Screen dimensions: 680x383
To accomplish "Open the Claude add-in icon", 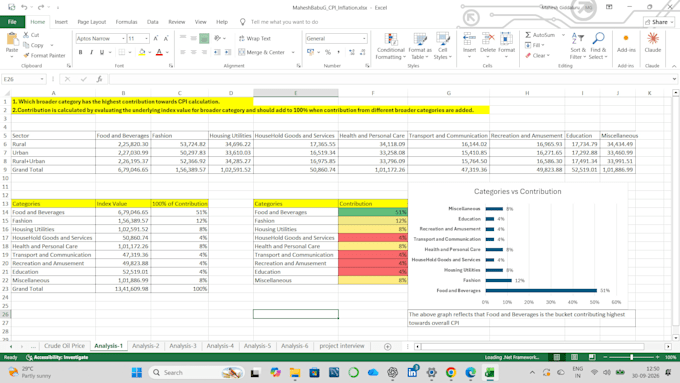I will tap(653, 38).
